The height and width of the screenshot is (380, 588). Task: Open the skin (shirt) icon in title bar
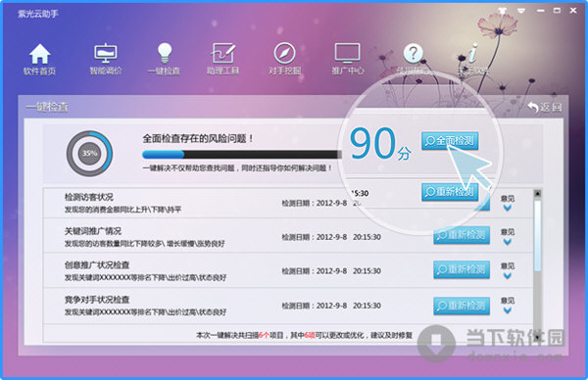502,11
